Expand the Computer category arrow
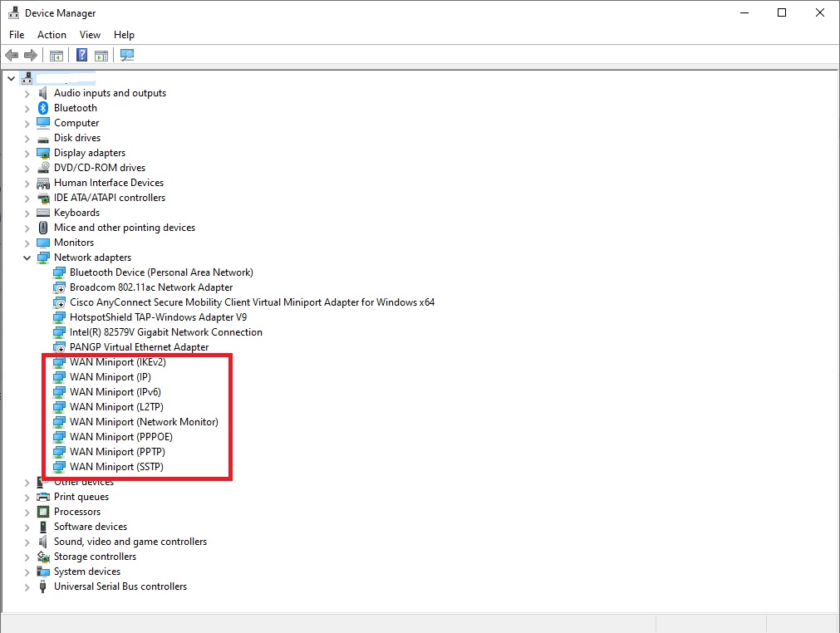 pyautogui.click(x=27, y=124)
